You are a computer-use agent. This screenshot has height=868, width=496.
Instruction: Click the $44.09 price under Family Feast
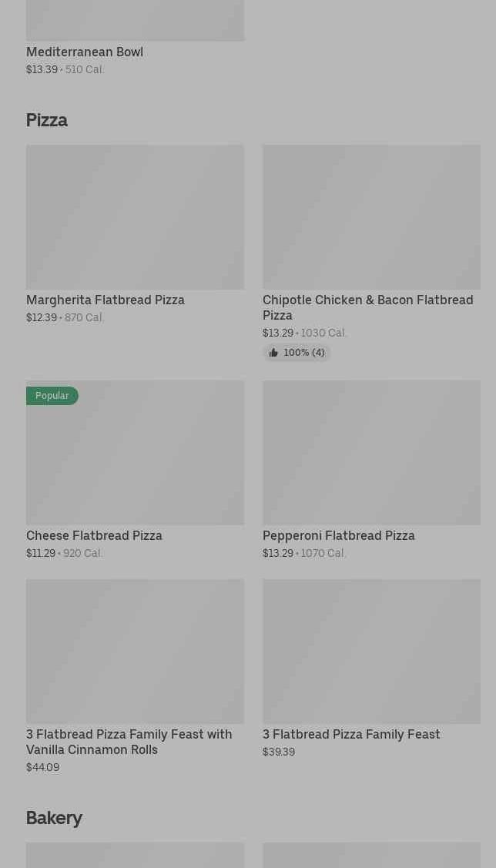click(x=42, y=767)
